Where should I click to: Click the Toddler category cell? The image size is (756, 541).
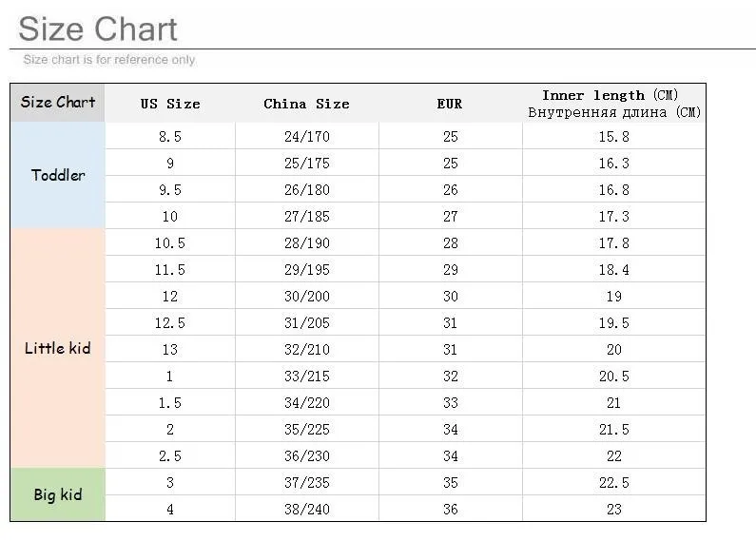(58, 175)
